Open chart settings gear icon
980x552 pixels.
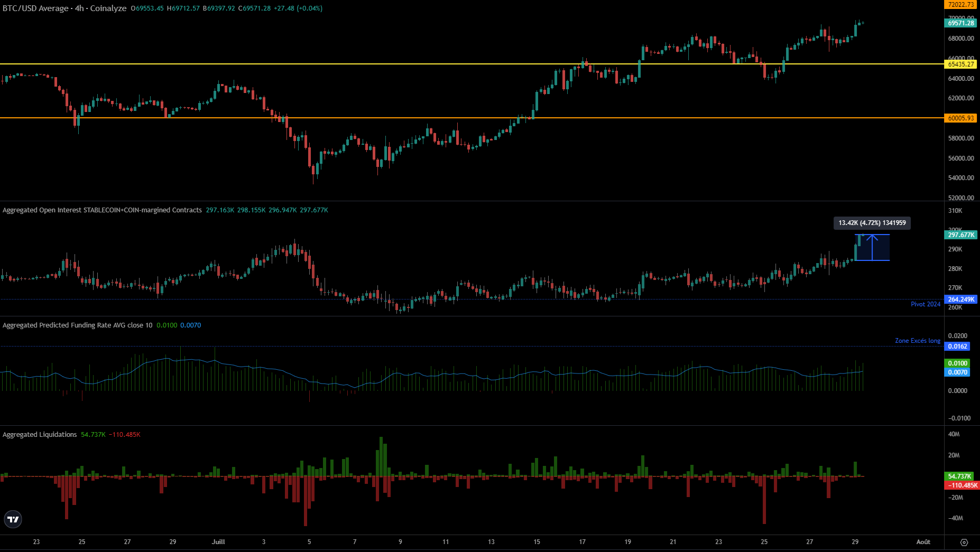point(964,542)
